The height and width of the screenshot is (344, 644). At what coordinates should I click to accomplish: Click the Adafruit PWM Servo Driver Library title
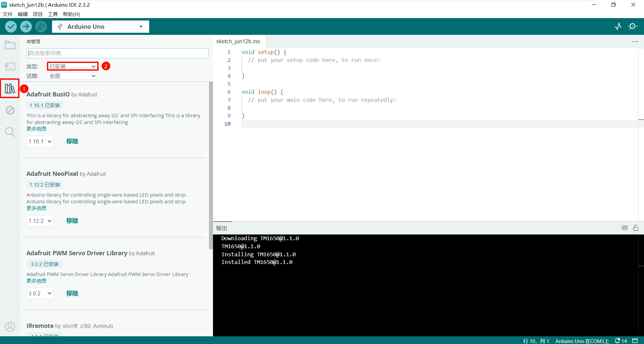pyautogui.click(x=77, y=253)
